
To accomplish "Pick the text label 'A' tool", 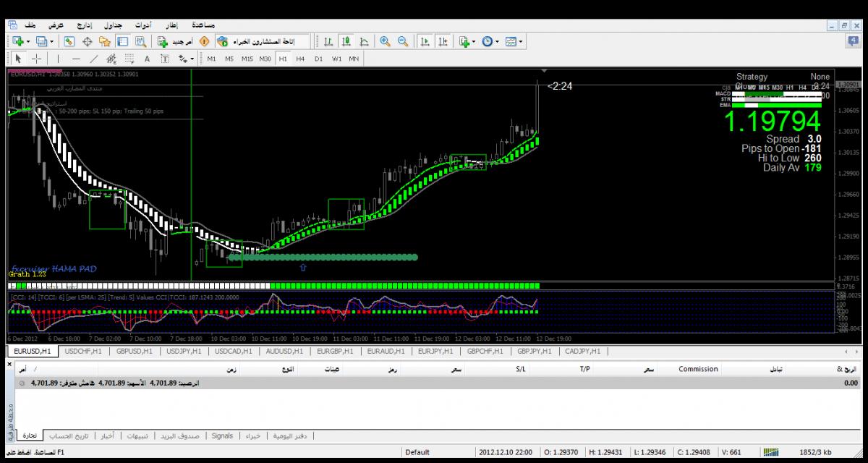I will pos(147,59).
